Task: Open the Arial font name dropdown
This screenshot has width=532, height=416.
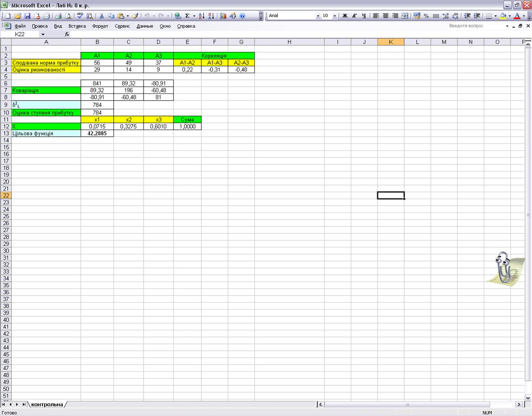Action: 318,16
